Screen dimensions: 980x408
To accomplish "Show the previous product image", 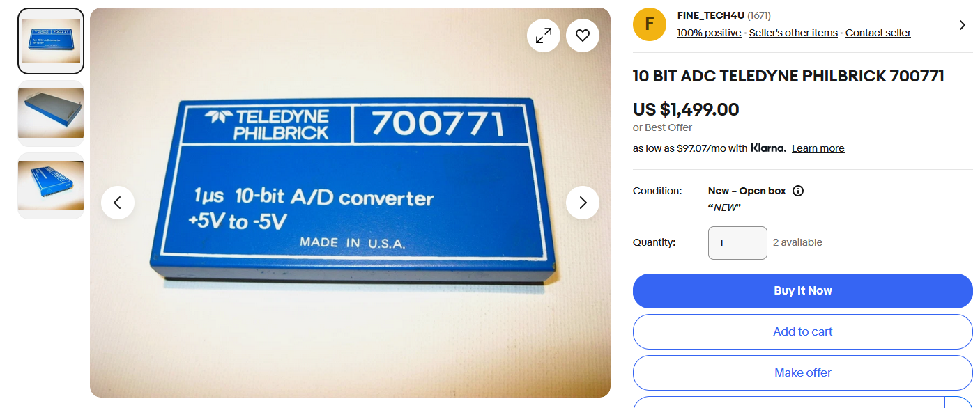I will (118, 203).
